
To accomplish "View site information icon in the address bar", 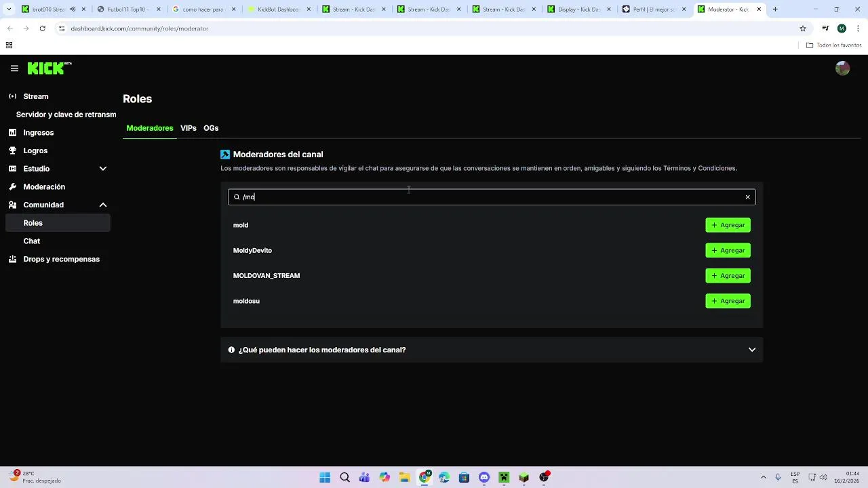I will 61,28.
